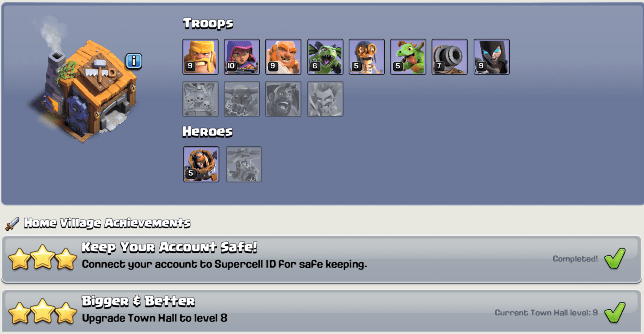Select the Sneaky Archer level 10 icon

(x=242, y=57)
